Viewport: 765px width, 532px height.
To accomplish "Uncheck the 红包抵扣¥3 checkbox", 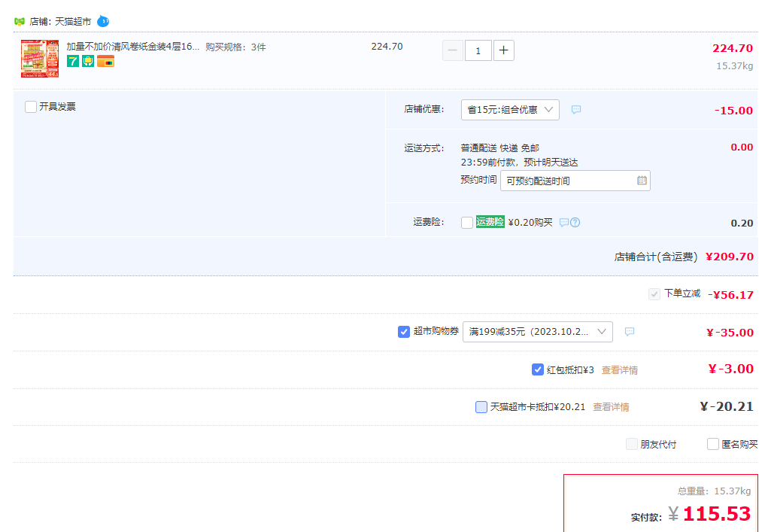I will coord(538,369).
